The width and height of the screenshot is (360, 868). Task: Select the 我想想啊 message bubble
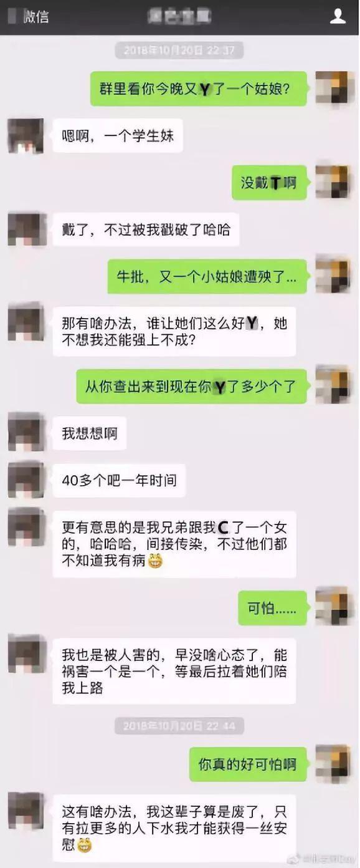(90, 433)
